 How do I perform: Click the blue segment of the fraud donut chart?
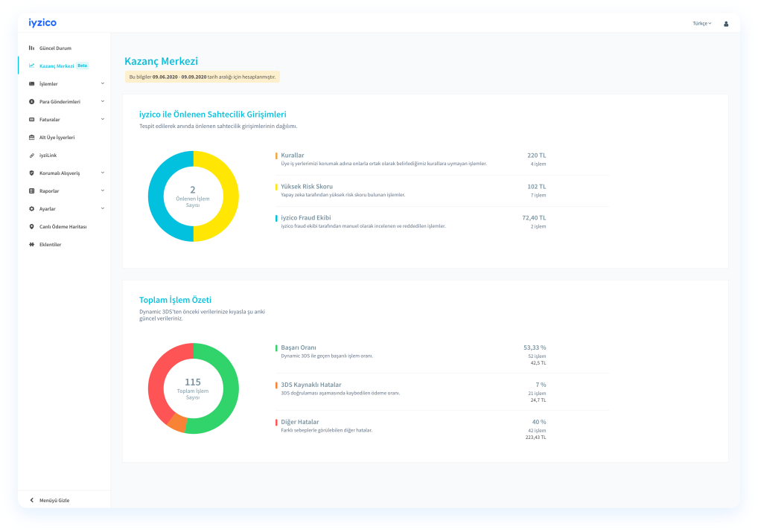[x=156, y=196]
